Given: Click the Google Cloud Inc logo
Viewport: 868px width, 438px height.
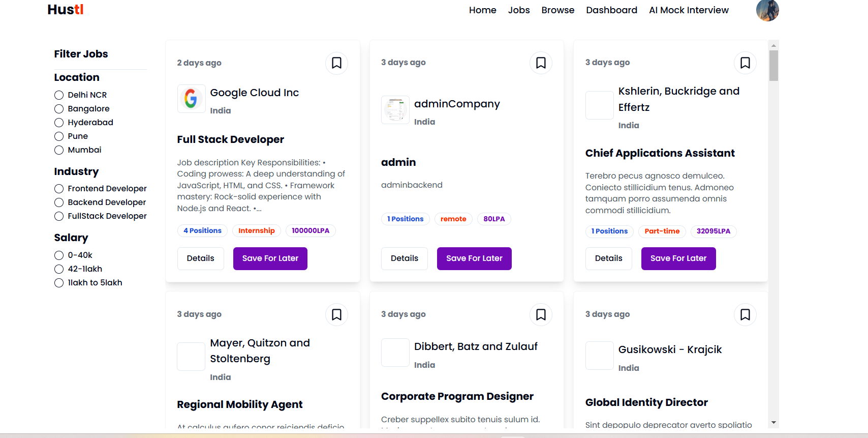Looking at the screenshot, I should coord(191,99).
